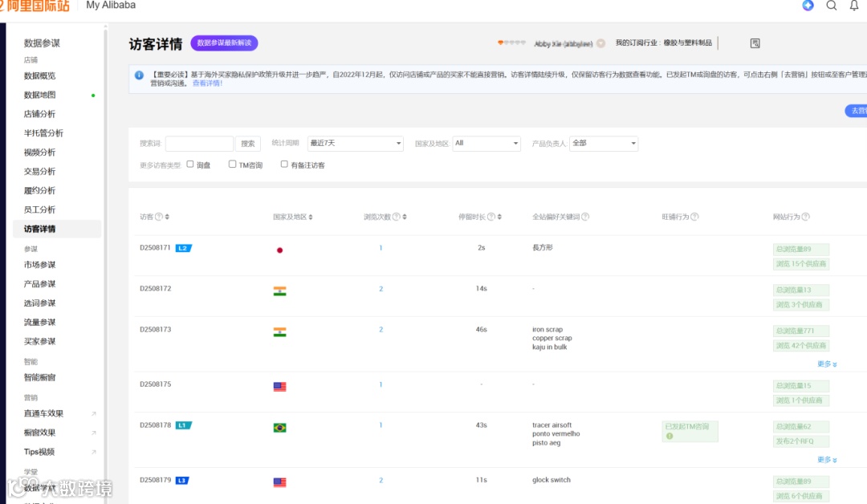Click 总浏览量771 tag for D2508173
The width and height of the screenshot is (867, 504).
[x=801, y=331]
